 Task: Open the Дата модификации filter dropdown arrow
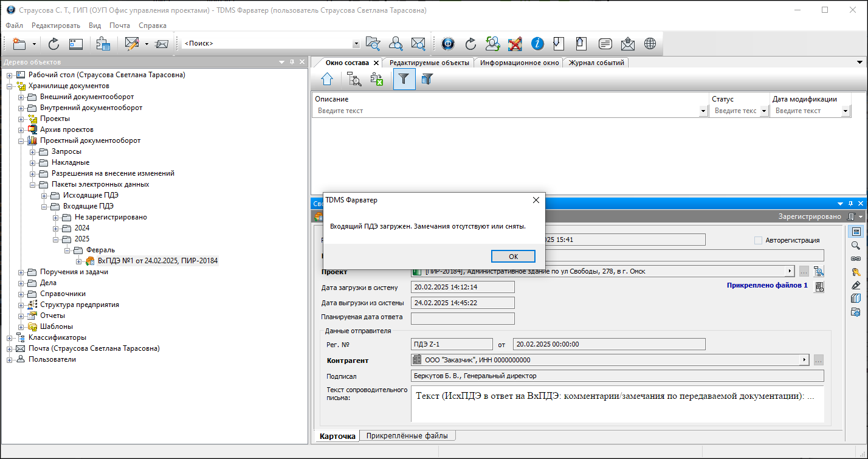click(846, 111)
